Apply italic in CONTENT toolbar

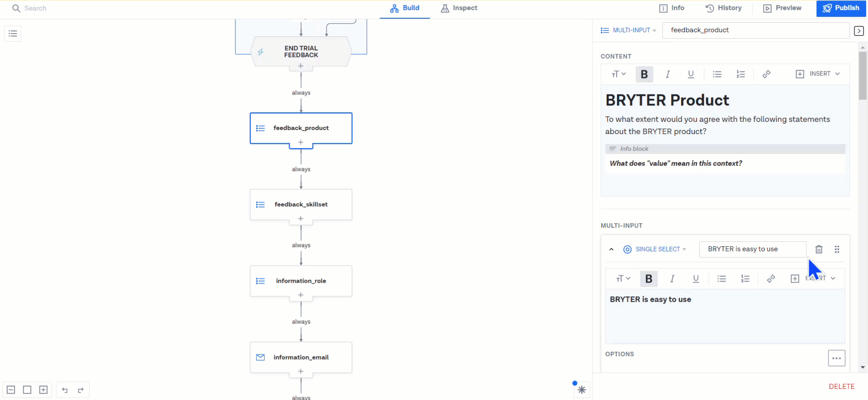[668, 74]
